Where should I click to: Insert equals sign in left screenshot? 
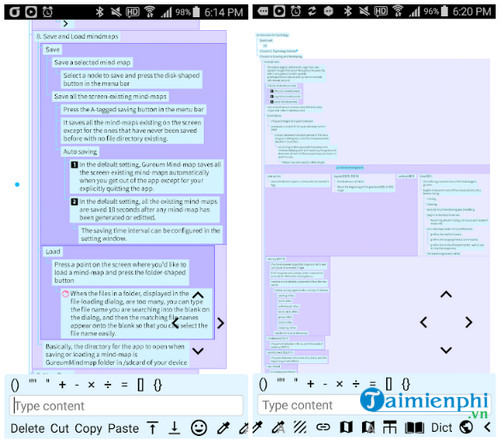(124, 385)
